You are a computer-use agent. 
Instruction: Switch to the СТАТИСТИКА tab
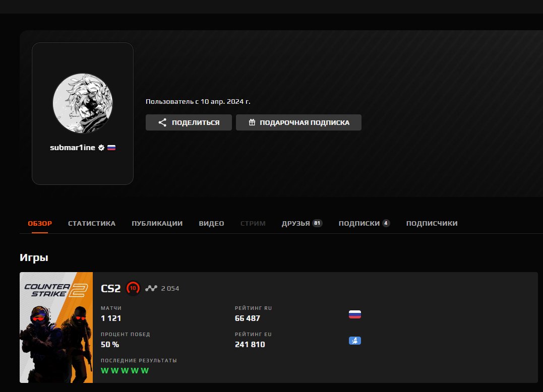(x=92, y=223)
